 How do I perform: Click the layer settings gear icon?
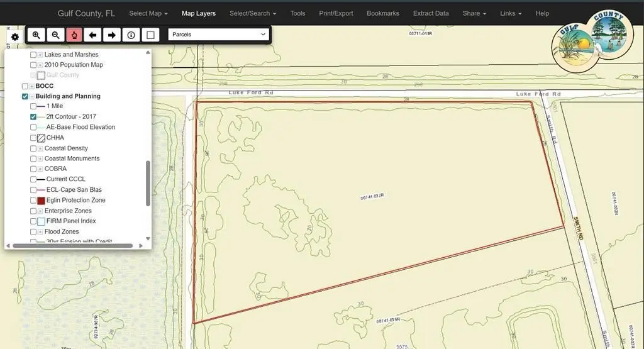(15, 37)
